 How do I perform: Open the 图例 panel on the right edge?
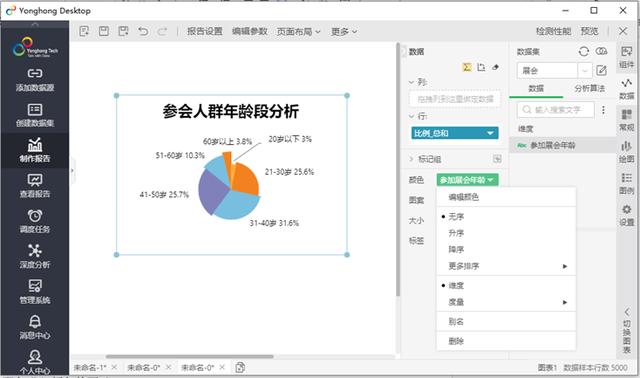coord(627,183)
